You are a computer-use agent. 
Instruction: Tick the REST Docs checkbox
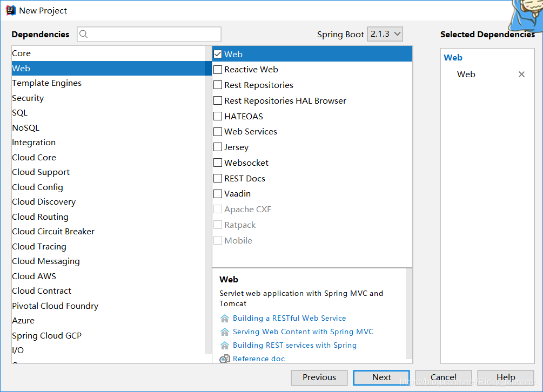pyautogui.click(x=218, y=178)
